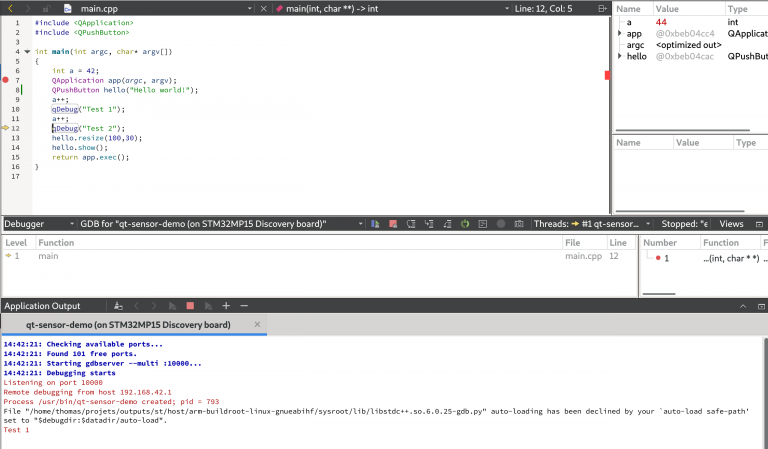Stop the debugger with red stop icon
Image resolution: width=768 pixels, height=449 pixels.
(x=393, y=224)
